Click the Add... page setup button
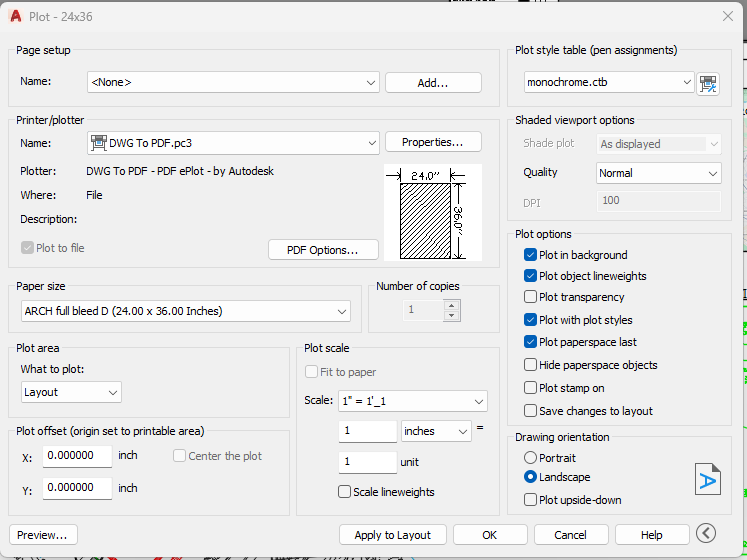 tap(433, 83)
